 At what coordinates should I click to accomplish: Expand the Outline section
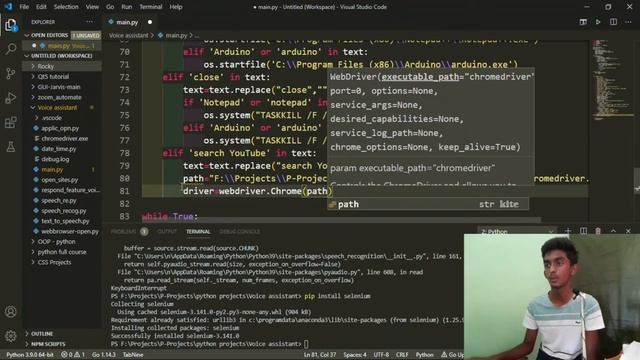(x=61, y=334)
